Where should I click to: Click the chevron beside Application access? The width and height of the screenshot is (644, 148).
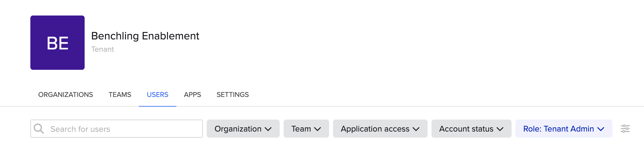tap(416, 129)
